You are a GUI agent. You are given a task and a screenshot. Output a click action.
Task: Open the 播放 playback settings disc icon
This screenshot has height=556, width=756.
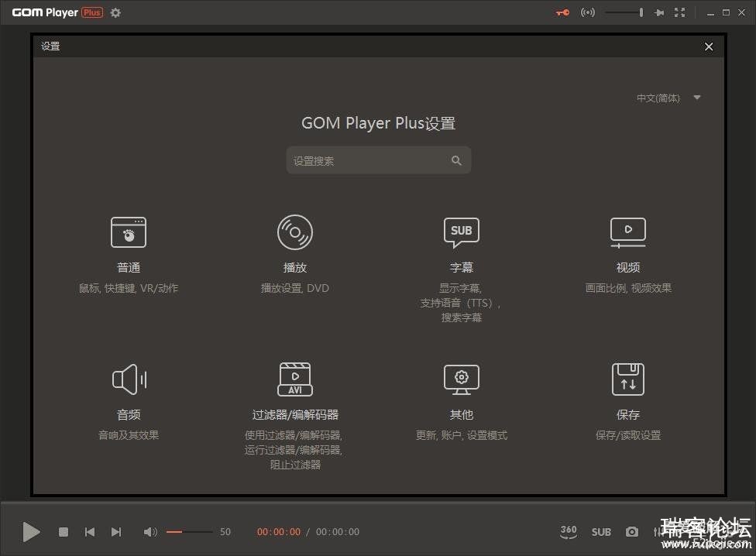click(295, 232)
